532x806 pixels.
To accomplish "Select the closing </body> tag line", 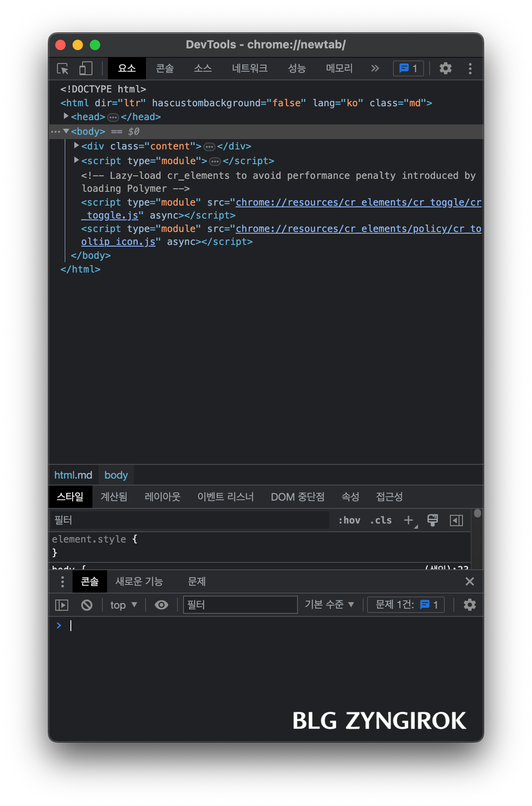I will pos(91,255).
